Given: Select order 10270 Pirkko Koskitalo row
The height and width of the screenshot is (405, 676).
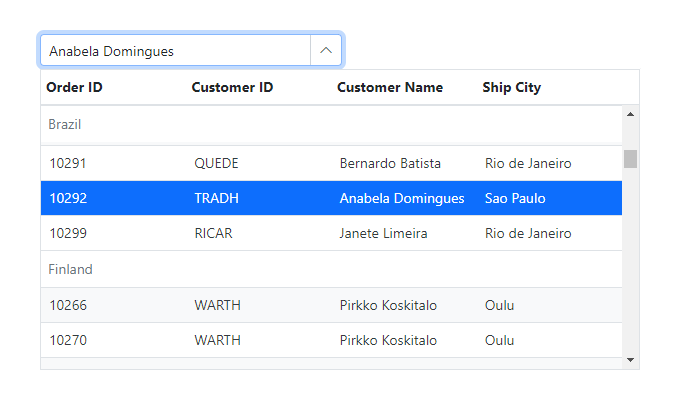Looking at the screenshot, I should tap(330, 340).
